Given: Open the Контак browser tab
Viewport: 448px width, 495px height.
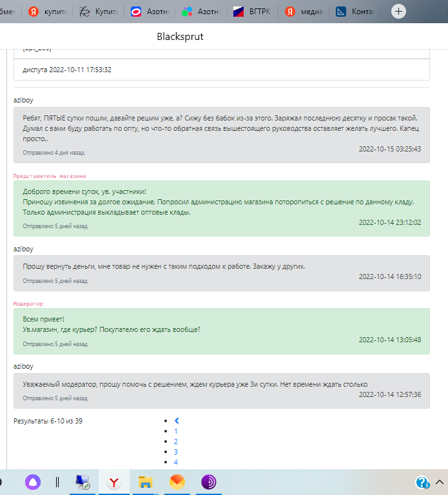Looking at the screenshot, I should tap(355, 12).
